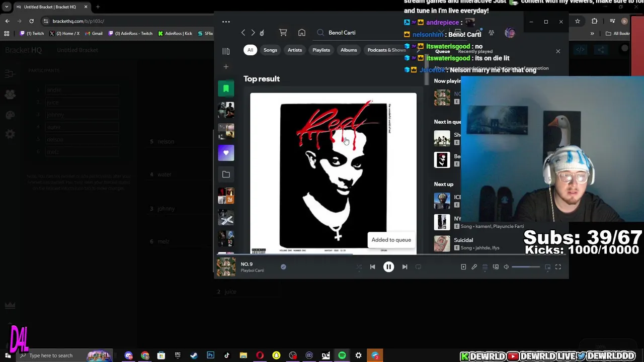Open Gmail bookmark
Screen dimensions: 644x362
tap(94, 33)
